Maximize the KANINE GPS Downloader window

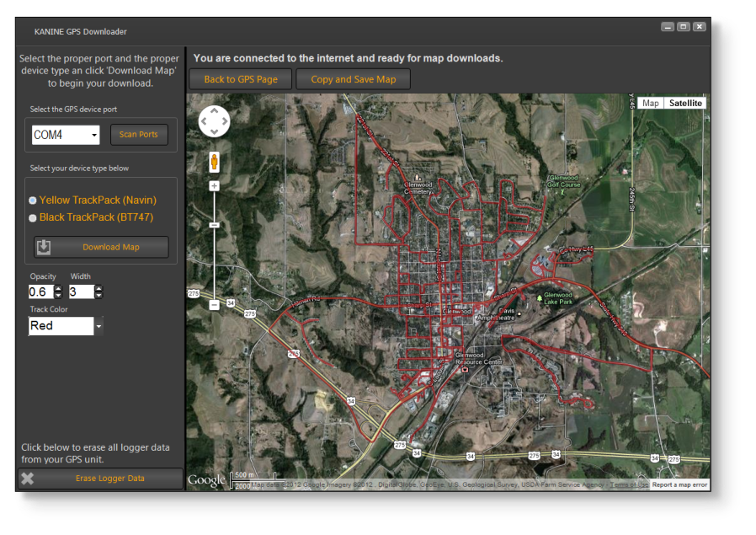(684, 27)
